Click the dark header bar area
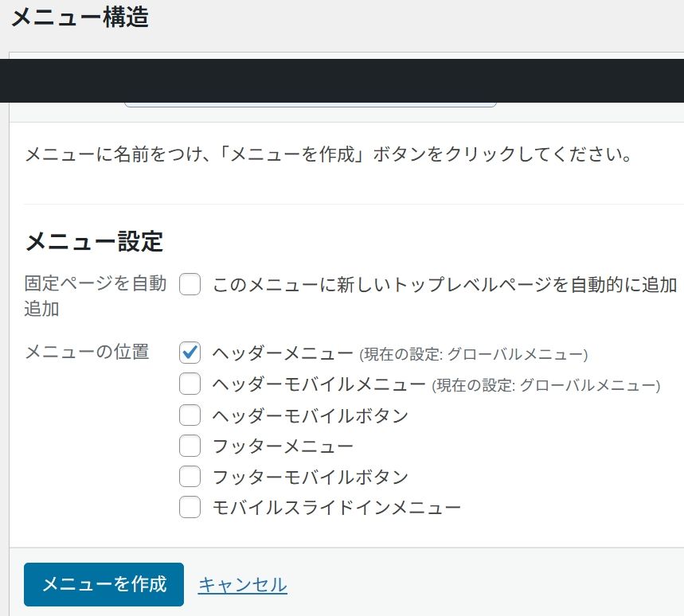 tap(342, 80)
